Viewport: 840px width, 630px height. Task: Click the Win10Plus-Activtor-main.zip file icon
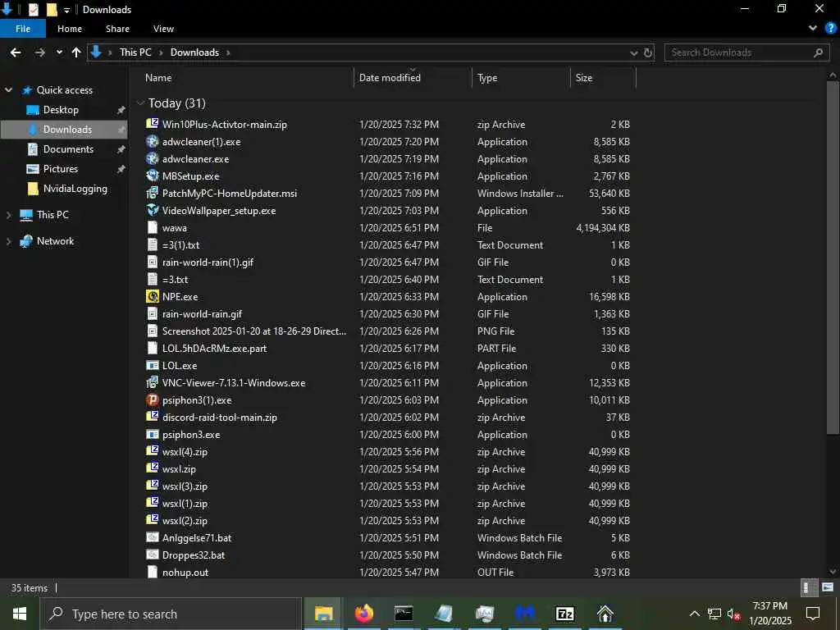click(x=152, y=124)
